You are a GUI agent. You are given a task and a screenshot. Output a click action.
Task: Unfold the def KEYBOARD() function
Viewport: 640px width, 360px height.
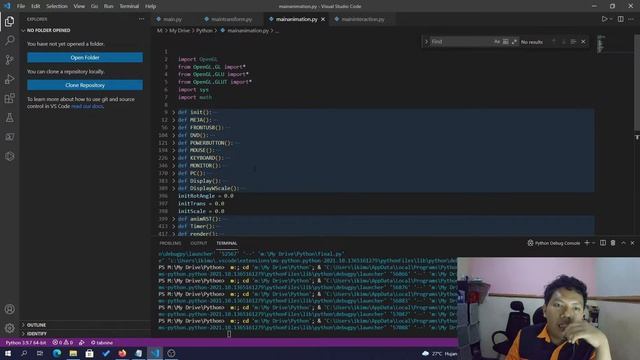coord(173,158)
